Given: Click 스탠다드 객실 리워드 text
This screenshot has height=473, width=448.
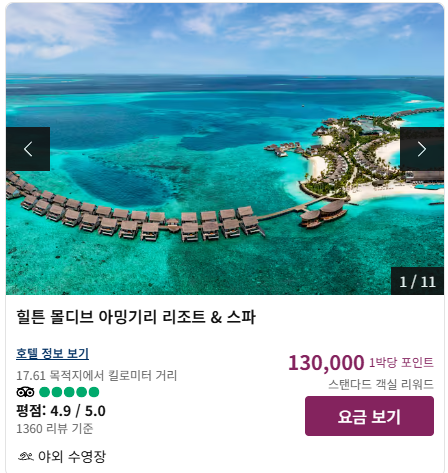Looking at the screenshot, I should (381, 384).
